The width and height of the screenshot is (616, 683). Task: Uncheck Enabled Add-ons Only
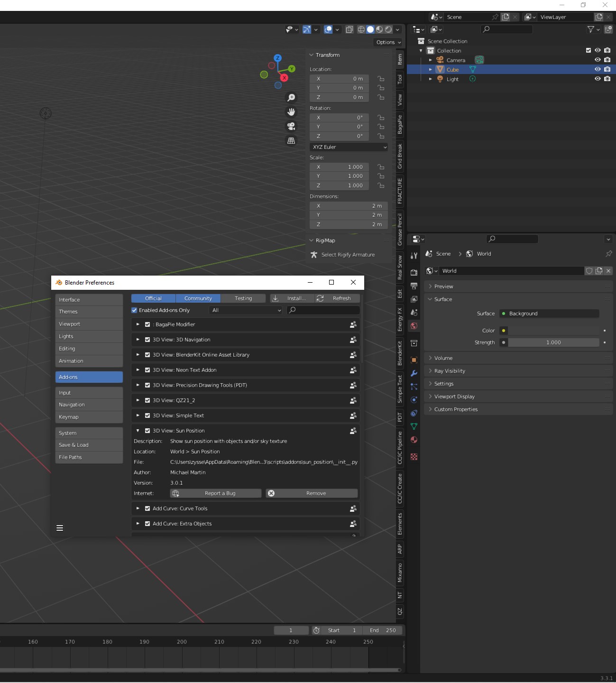point(134,310)
